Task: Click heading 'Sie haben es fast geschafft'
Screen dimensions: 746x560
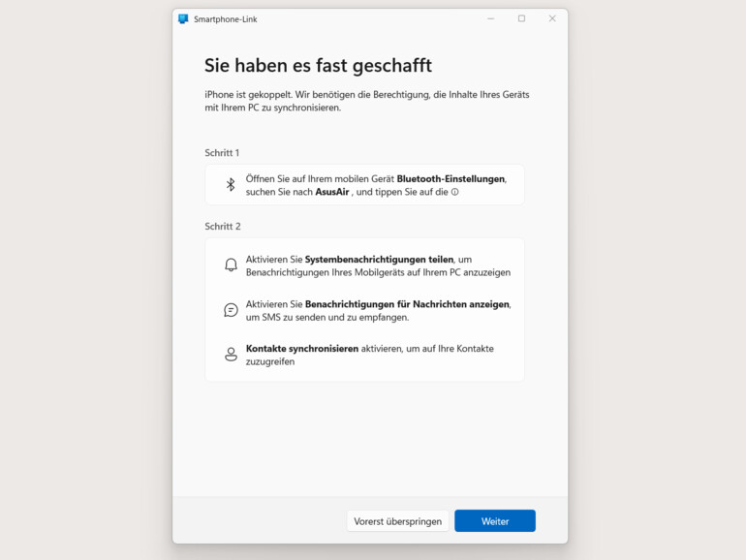Action: tap(319, 66)
